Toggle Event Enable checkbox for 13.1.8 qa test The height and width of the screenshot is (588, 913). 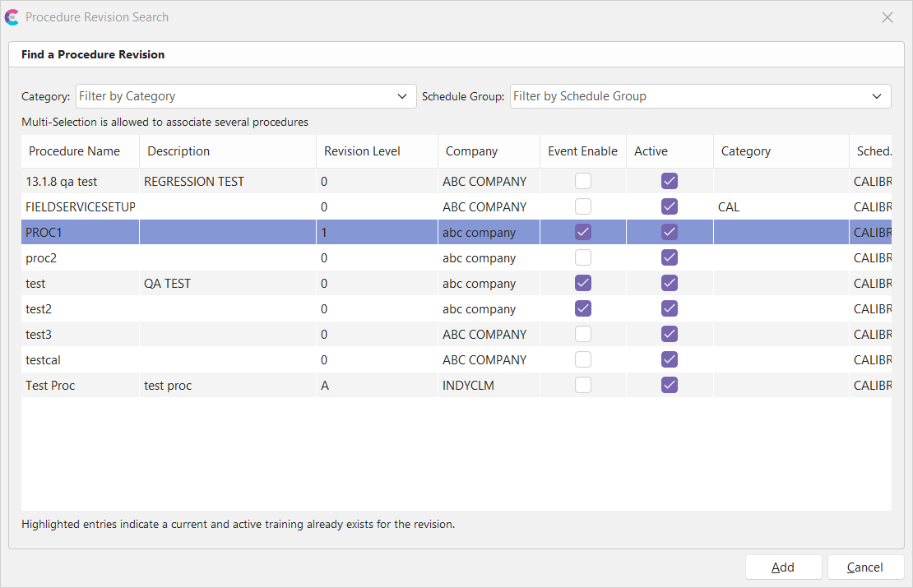(583, 181)
